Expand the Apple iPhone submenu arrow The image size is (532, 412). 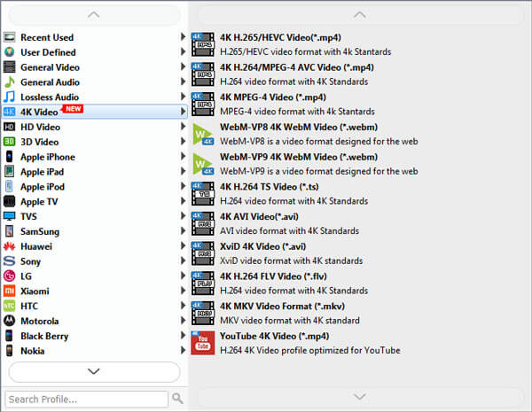coord(184,157)
